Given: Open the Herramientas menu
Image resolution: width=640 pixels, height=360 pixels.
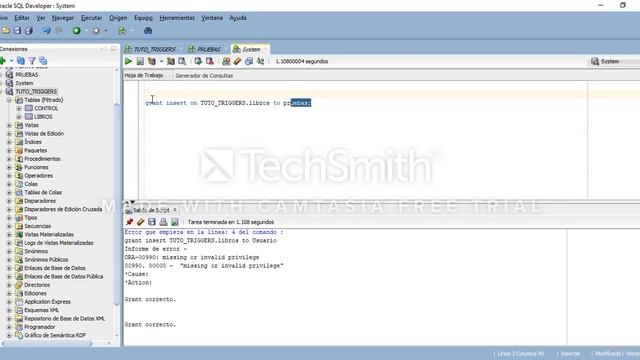Looking at the screenshot, I should (x=177, y=18).
